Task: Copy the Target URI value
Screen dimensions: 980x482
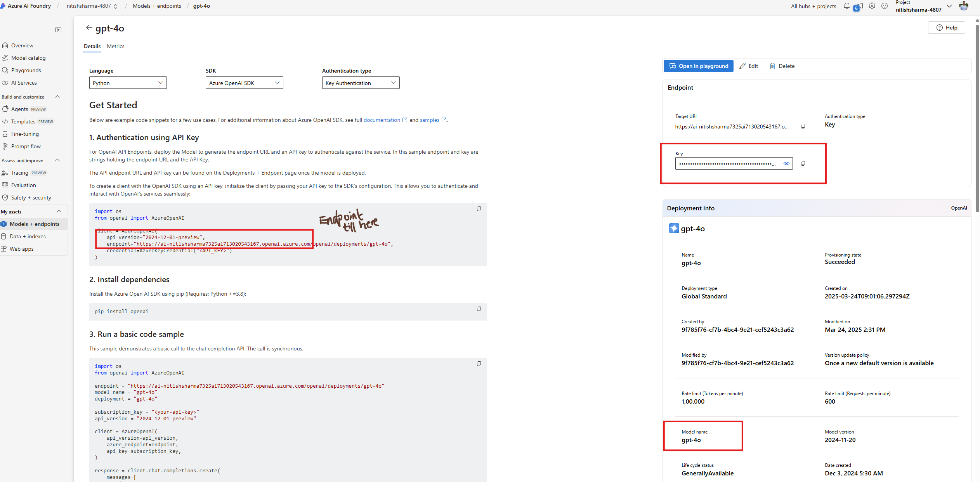Action: coord(803,126)
